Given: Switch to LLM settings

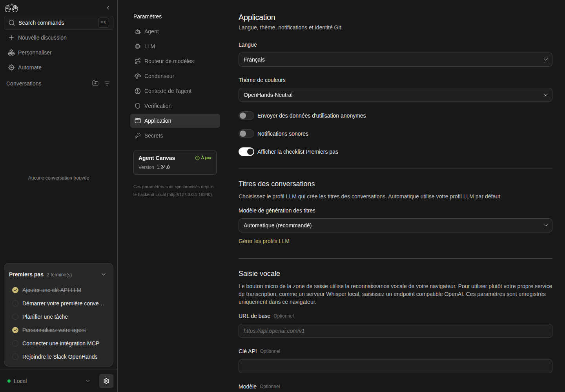Looking at the screenshot, I should (175, 46).
